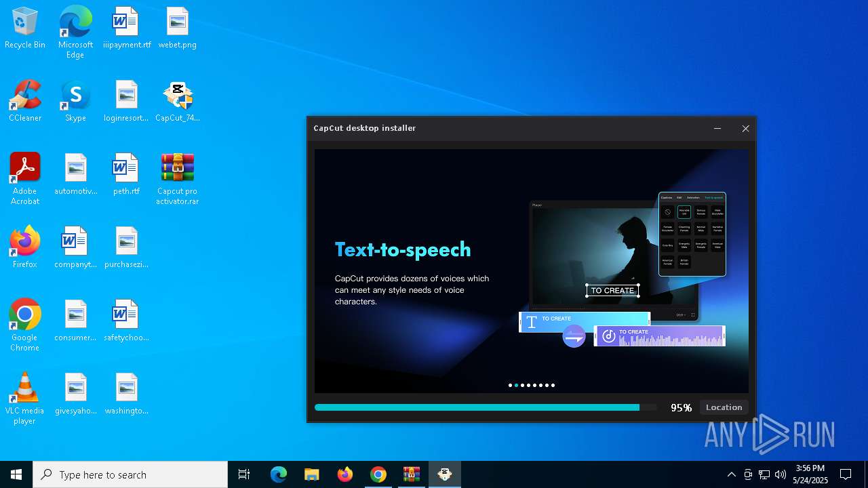
Task: Open Task View in the taskbar
Action: [x=244, y=474]
